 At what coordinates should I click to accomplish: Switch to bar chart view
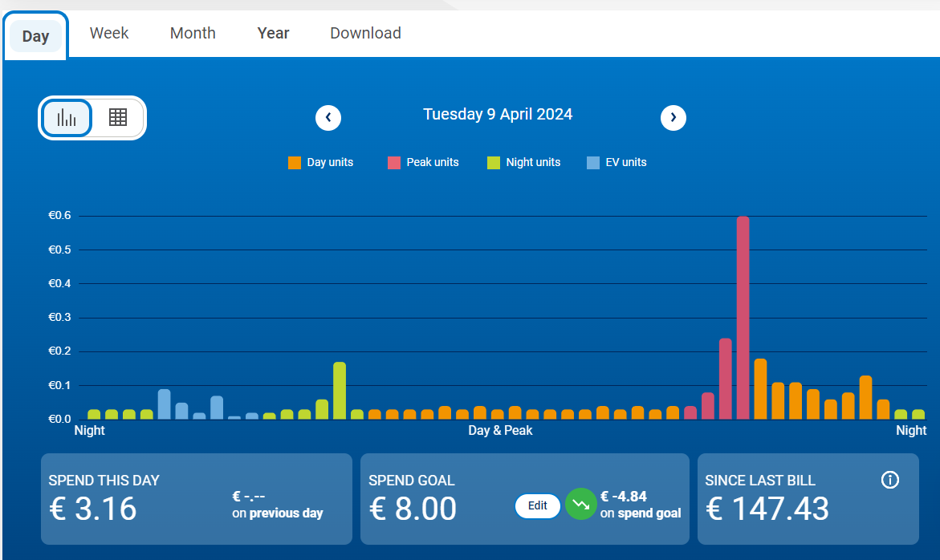point(67,119)
